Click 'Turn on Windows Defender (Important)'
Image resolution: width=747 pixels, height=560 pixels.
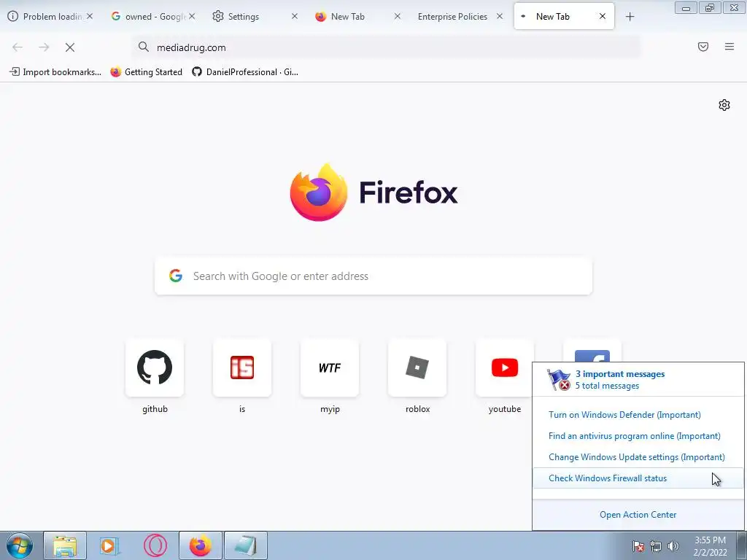[624, 415]
